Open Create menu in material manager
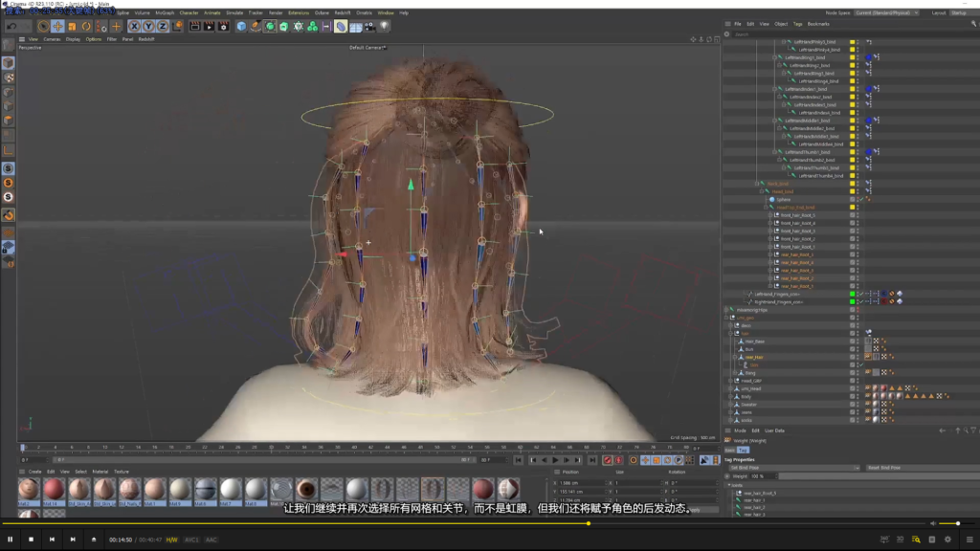 point(34,472)
